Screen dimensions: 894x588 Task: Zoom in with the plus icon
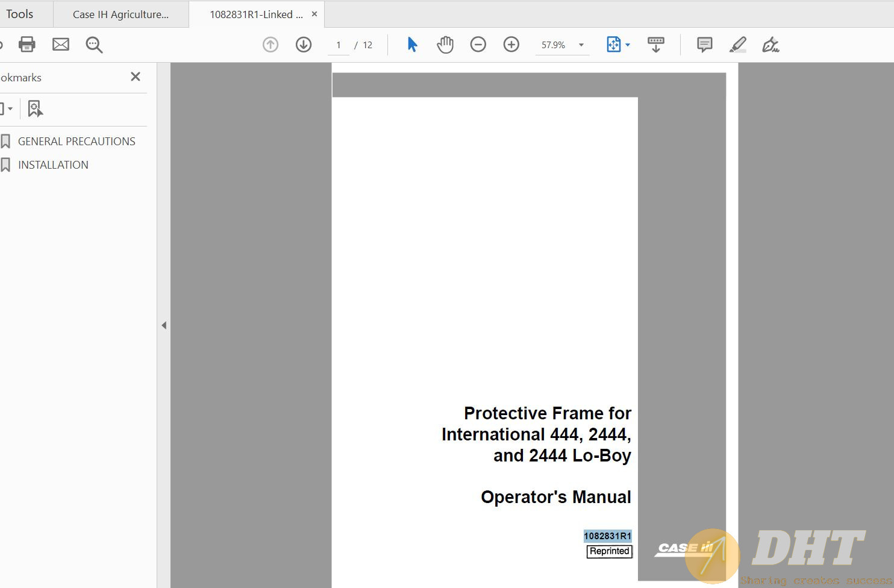[x=511, y=45]
